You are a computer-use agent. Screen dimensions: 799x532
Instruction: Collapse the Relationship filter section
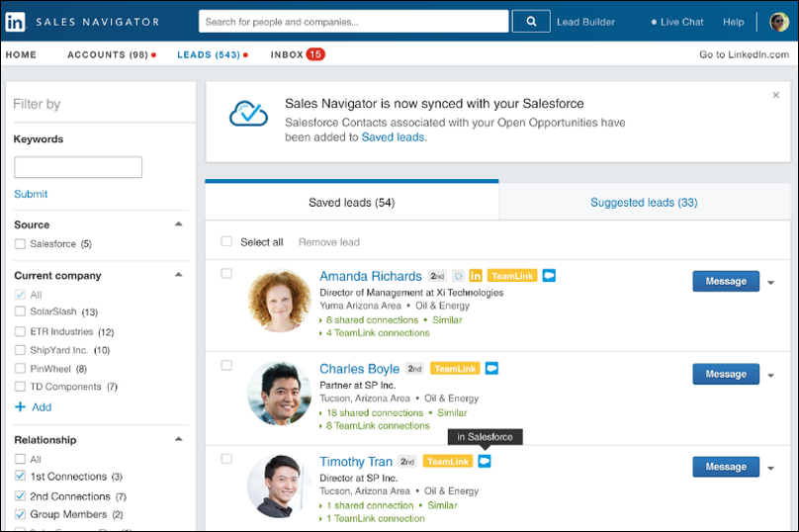coord(178,439)
